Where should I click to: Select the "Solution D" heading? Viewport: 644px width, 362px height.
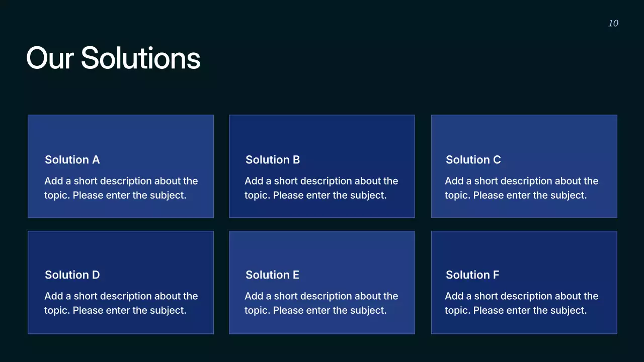pyautogui.click(x=72, y=275)
